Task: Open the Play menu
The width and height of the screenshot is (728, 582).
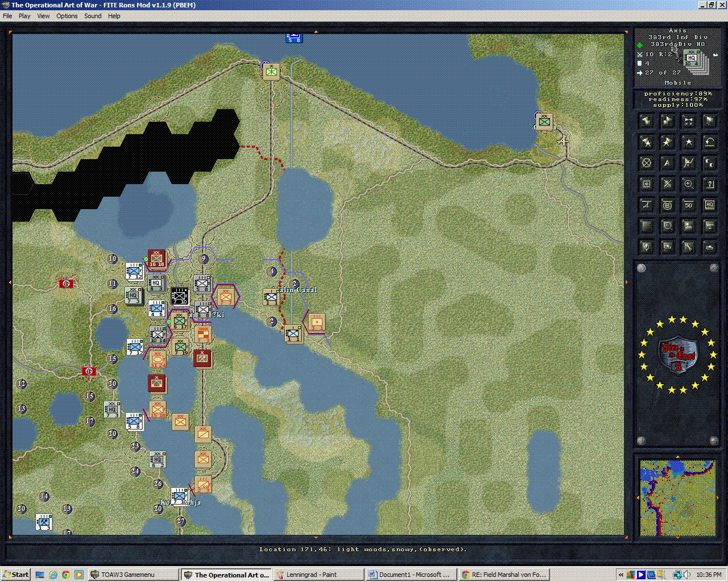Action: [x=24, y=15]
